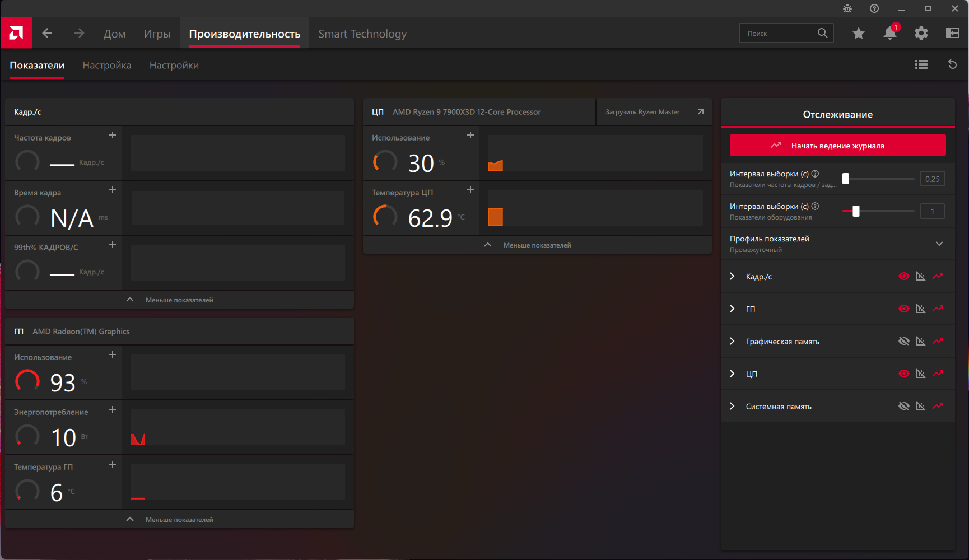Show Системная память tracking with eye icon
Screen dimensions: 969x560
click(903, 406)
